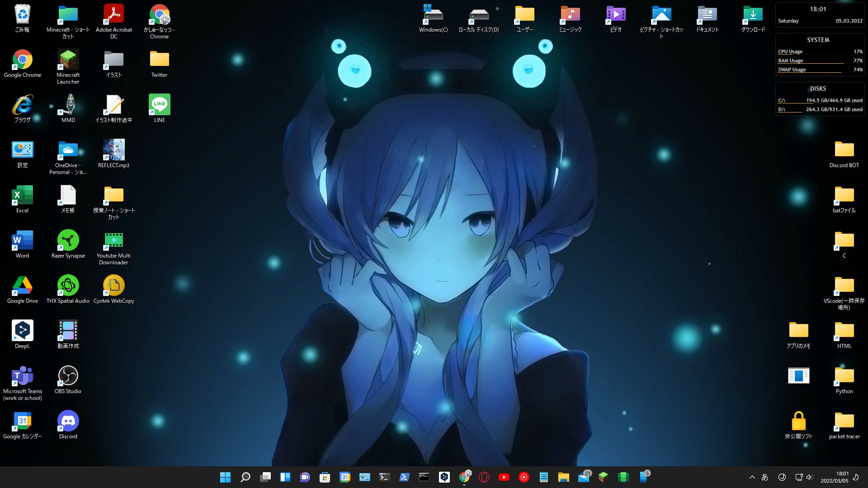Open the Windows(C) drive shortcut
The height and width of the screenshot is (488, 868).
433,19
